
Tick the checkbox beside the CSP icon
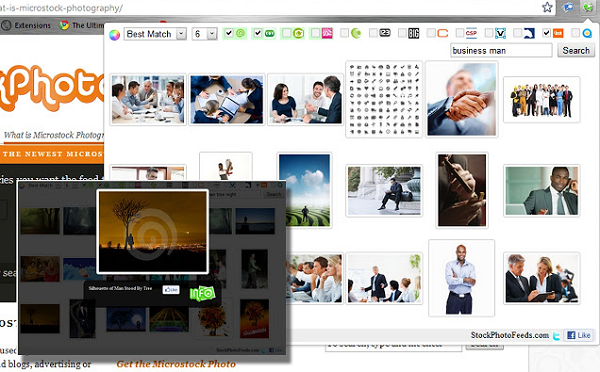pyautogui.click(x=460, y=33)
